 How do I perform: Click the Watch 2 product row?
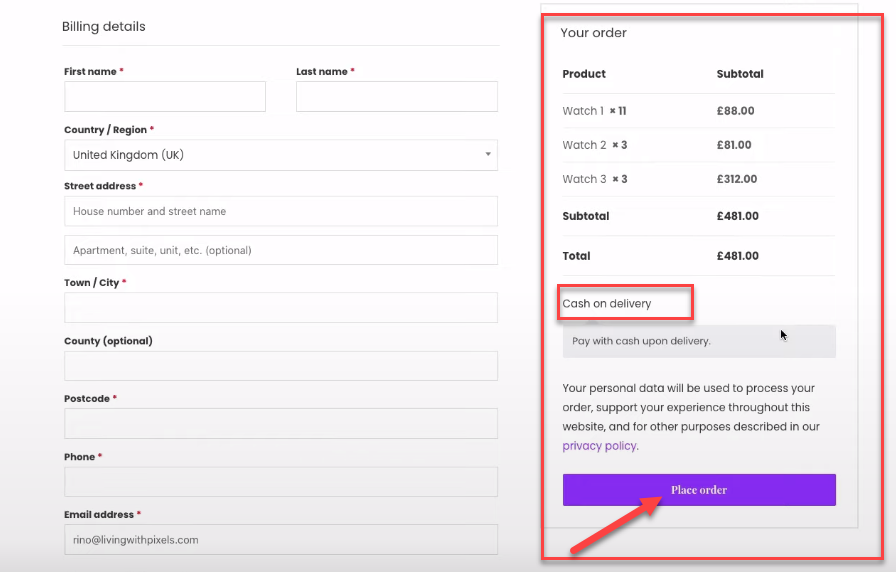pos(698,145)
